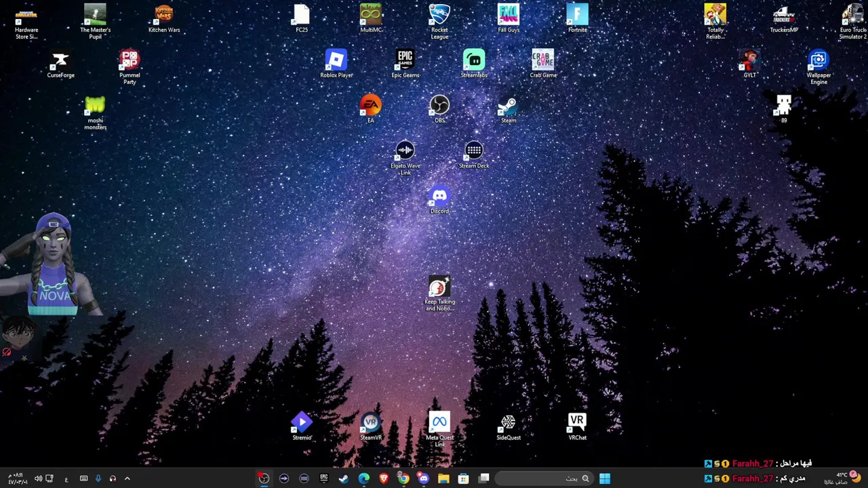This screenshot has width=868, height=488.
Task: Open the Discord desktop shortcut
Action: click(x=439, y=200)
